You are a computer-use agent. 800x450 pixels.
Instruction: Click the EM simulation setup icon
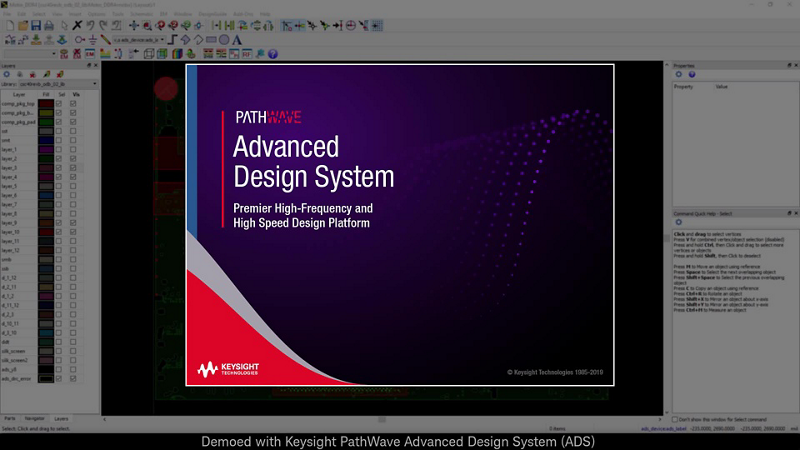[90, 54]
